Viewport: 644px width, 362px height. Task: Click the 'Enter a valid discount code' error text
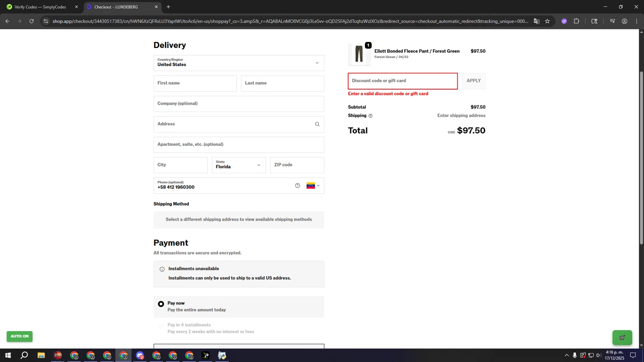coord(388,94)
